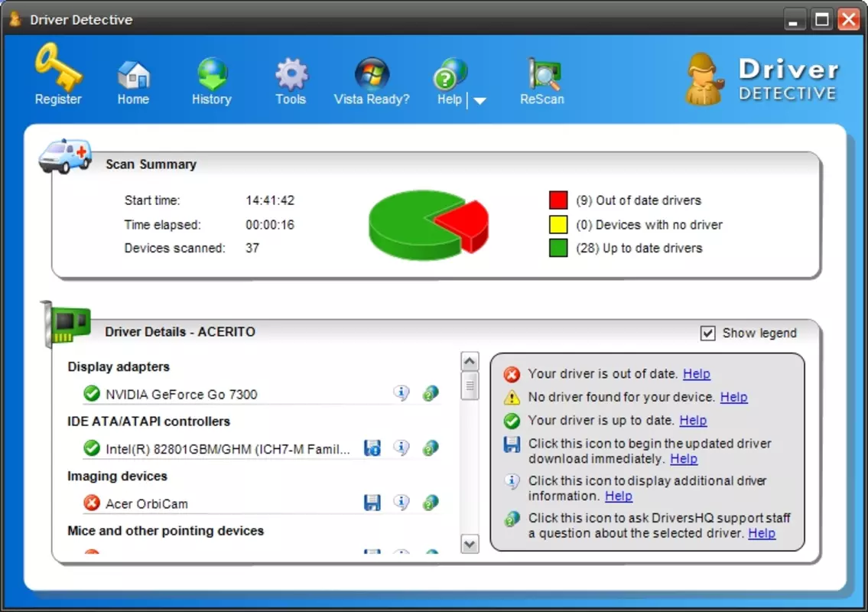Show driver info for Acer OrbiCam
Viewport: 868px width, 612px height.
401,502
